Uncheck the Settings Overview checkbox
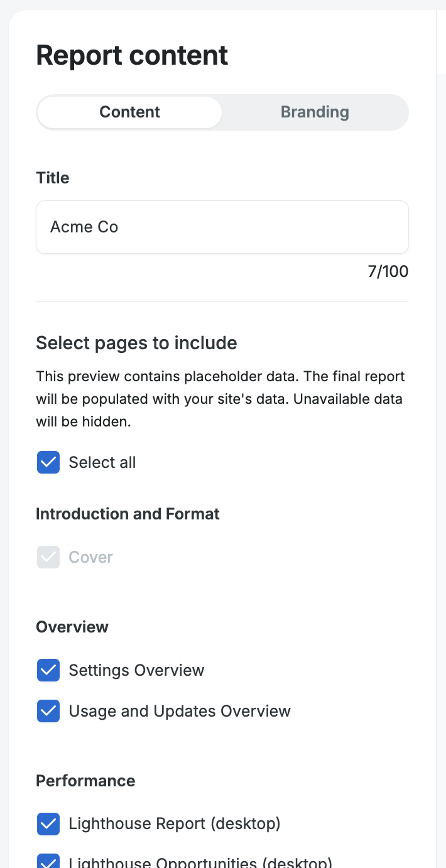The image size is (446, 868). point(48,670)
